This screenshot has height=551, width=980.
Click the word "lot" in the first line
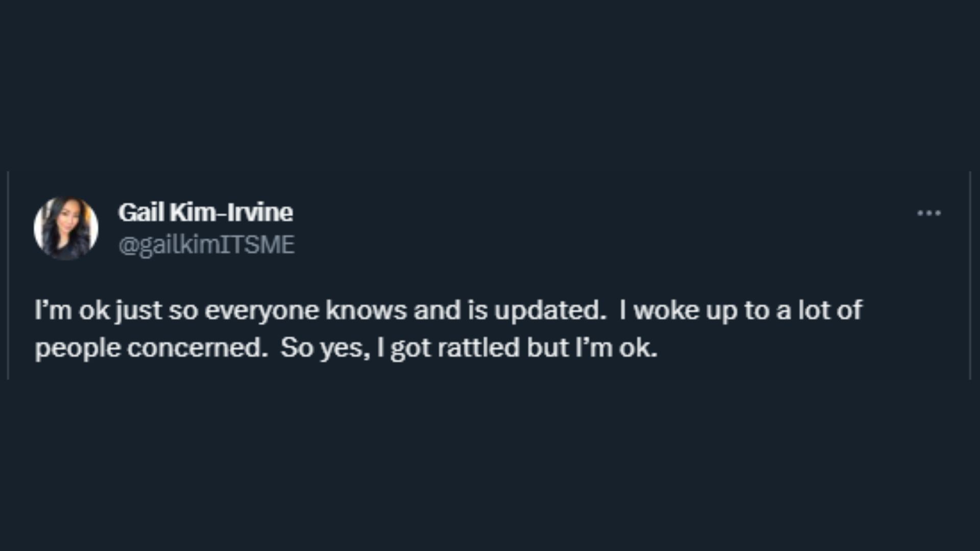(814, 310)
